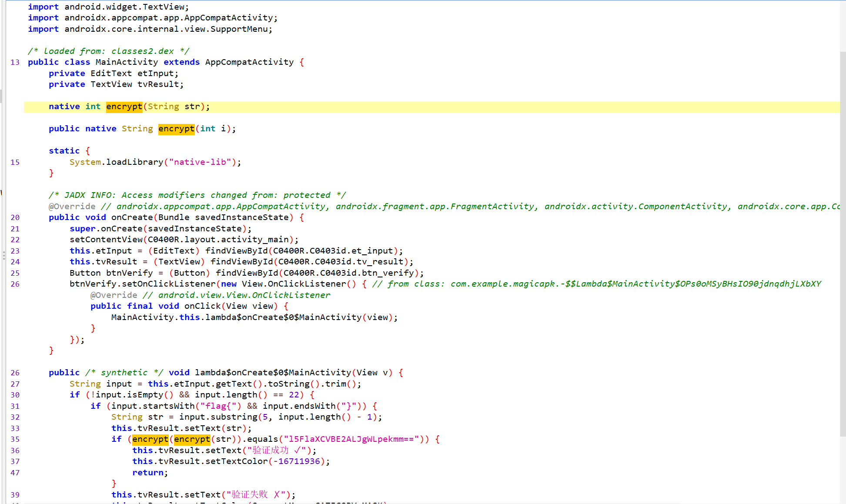Click line number 47 in the gutter

pyautogui.click(x=15, y=473)
